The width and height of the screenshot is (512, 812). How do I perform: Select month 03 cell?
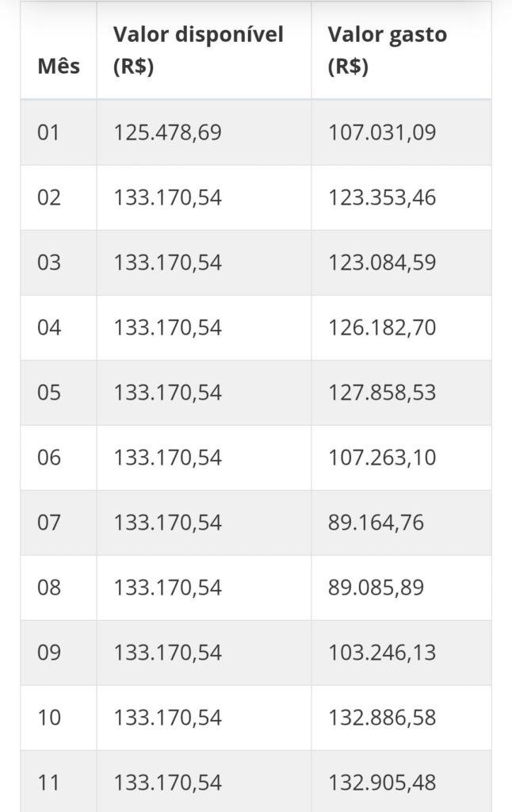tap(48, 262)
